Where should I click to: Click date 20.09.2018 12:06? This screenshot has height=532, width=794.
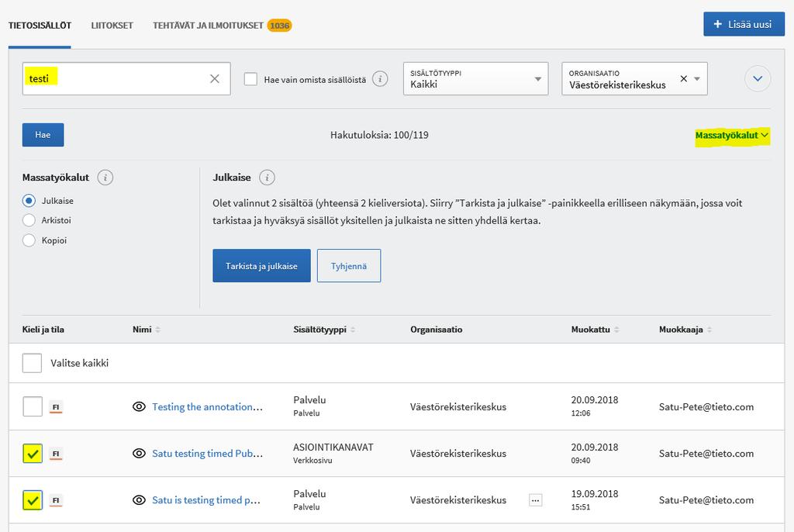pos(595,406)
